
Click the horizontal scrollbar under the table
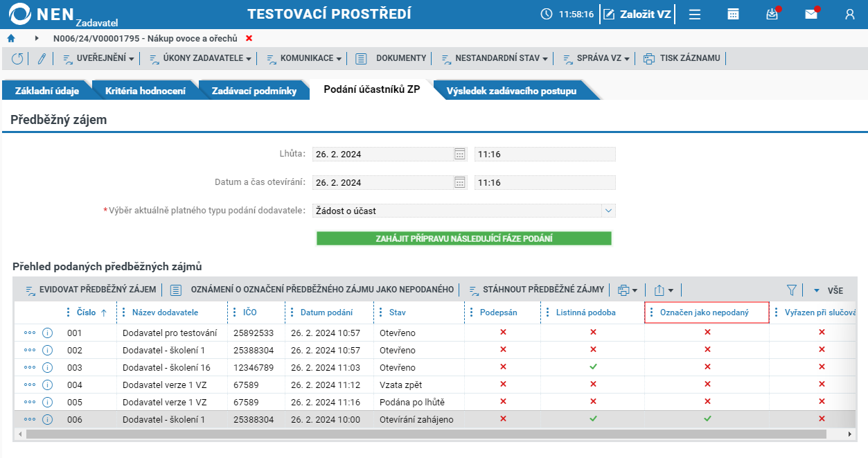pyautogui.click(x=426, y=434)
